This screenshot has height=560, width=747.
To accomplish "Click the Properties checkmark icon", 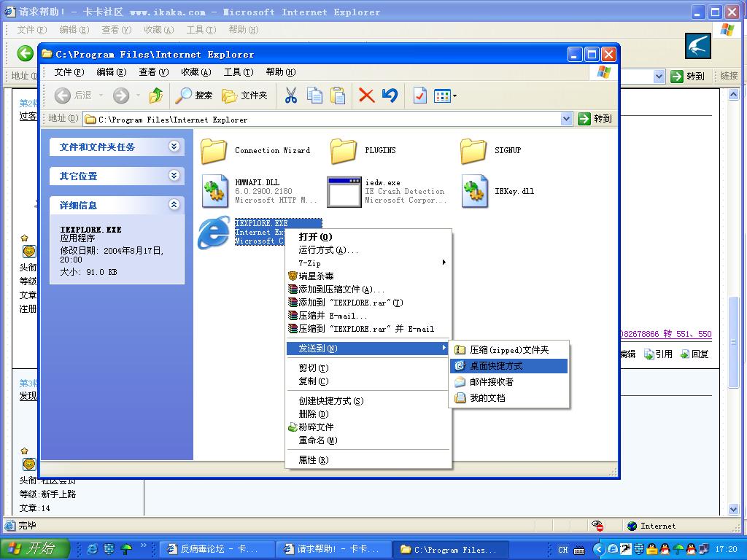I will [419, 96].
